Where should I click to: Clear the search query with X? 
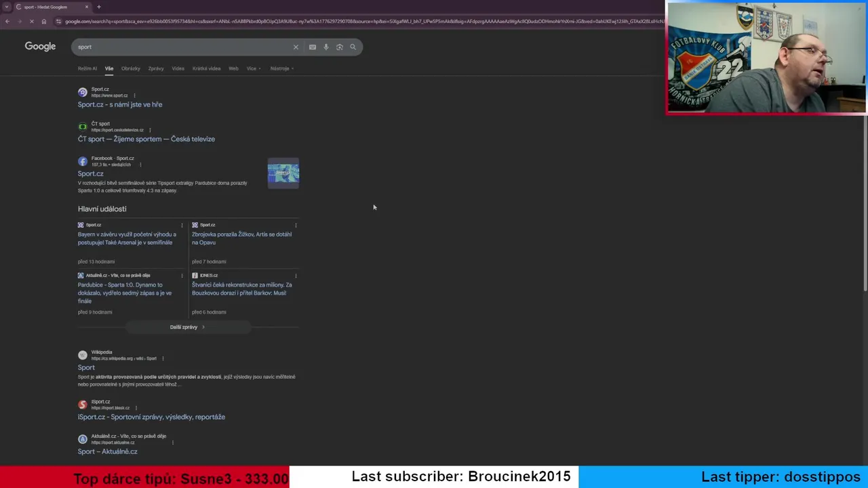coord(296,47)
